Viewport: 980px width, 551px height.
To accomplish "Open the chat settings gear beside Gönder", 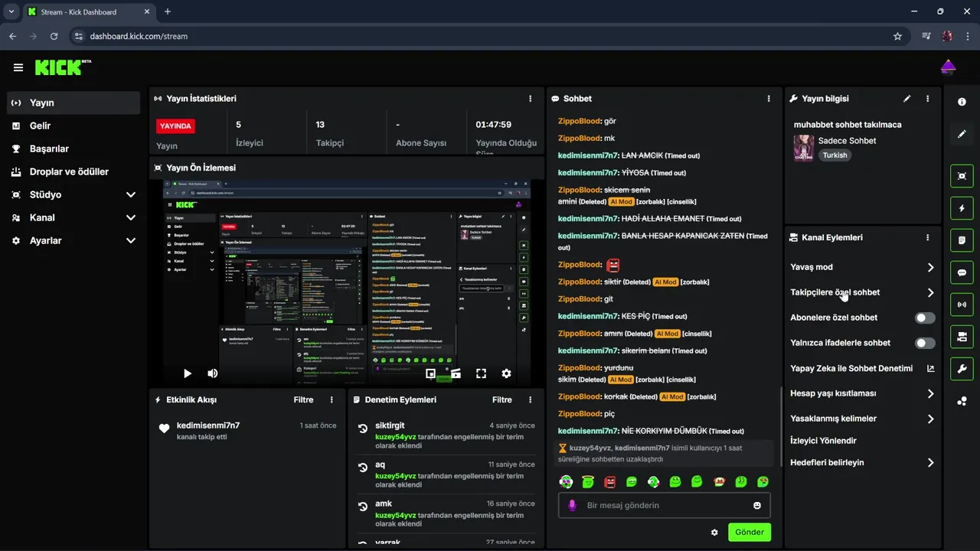I will [714, 533].
